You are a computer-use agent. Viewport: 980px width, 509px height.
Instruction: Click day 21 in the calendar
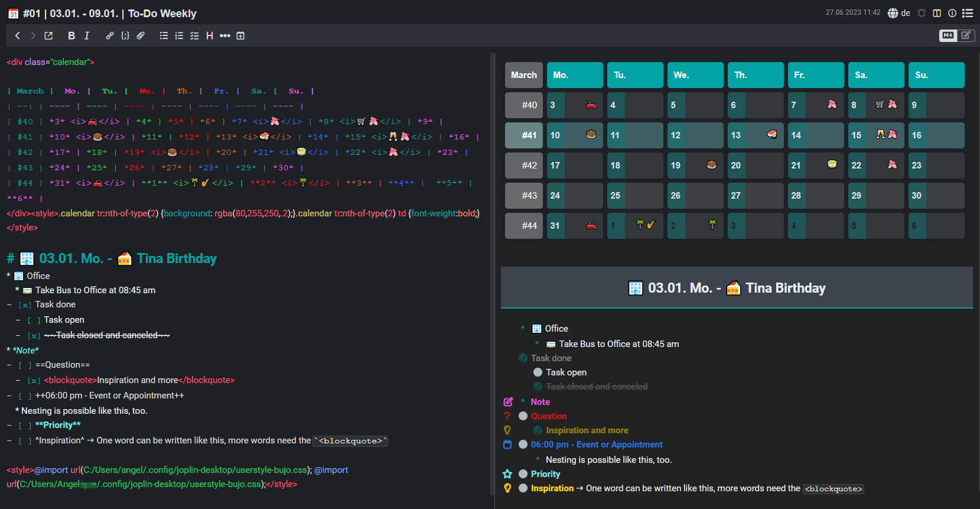click(x=816, y=166)
